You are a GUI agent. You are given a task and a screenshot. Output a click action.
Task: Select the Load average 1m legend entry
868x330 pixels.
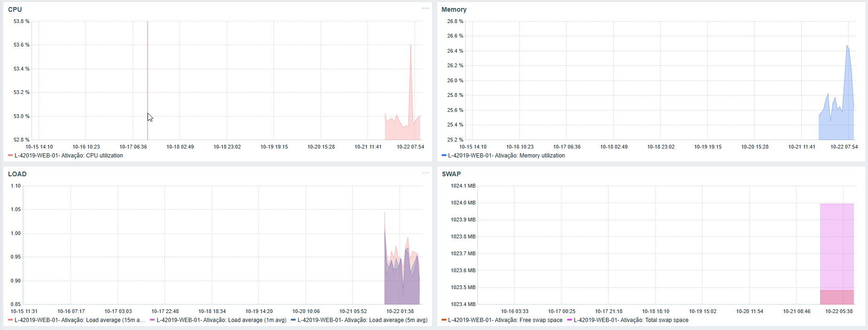[221, 320]
